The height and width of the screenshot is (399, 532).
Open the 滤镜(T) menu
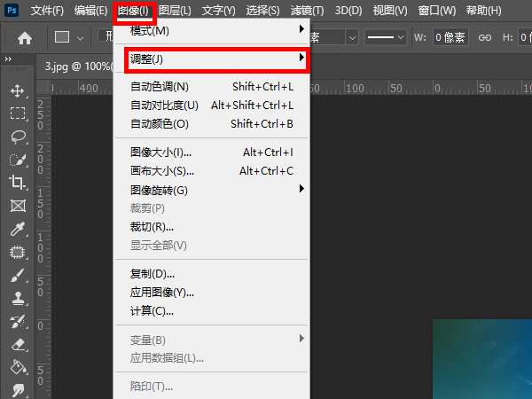pyautogui.click(x=307, y=11)
